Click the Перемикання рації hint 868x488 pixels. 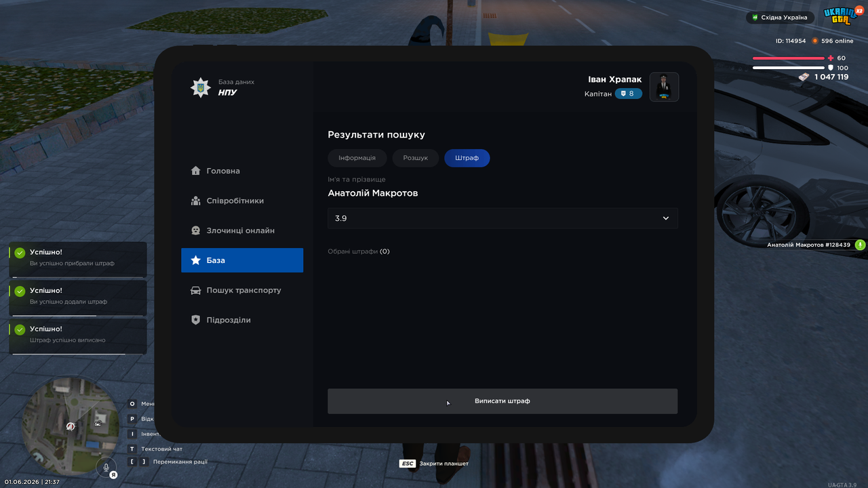168,462
